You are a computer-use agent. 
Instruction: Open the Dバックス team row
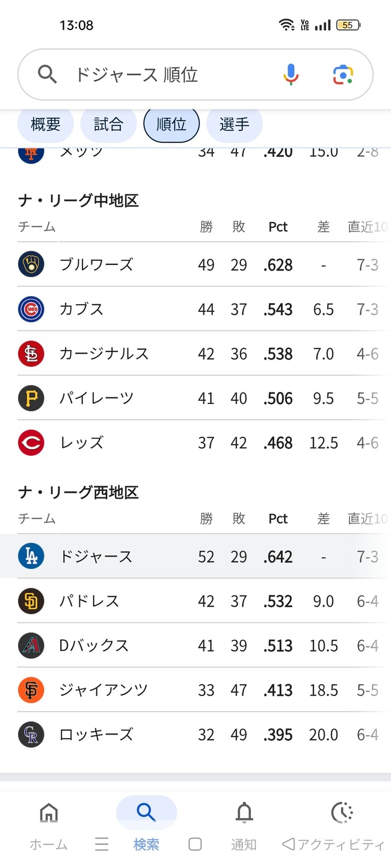[195, 646]
